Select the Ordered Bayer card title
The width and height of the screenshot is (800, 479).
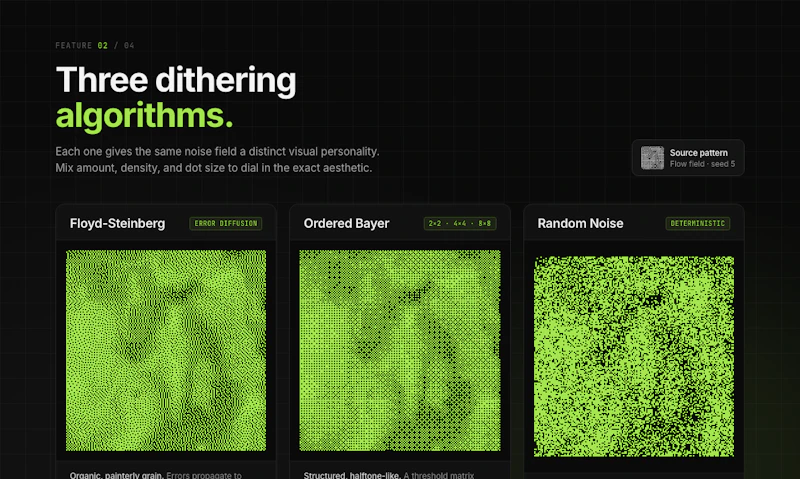point(346,223)
